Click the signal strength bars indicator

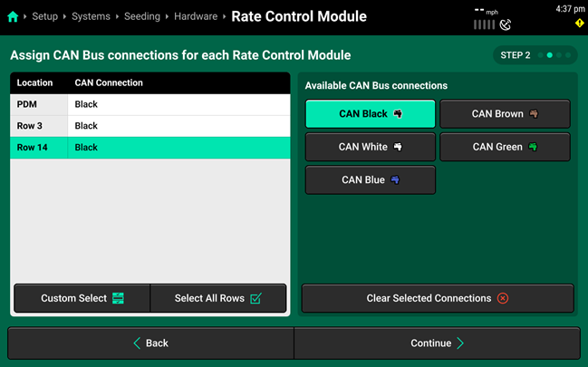[x=484, y=24]
